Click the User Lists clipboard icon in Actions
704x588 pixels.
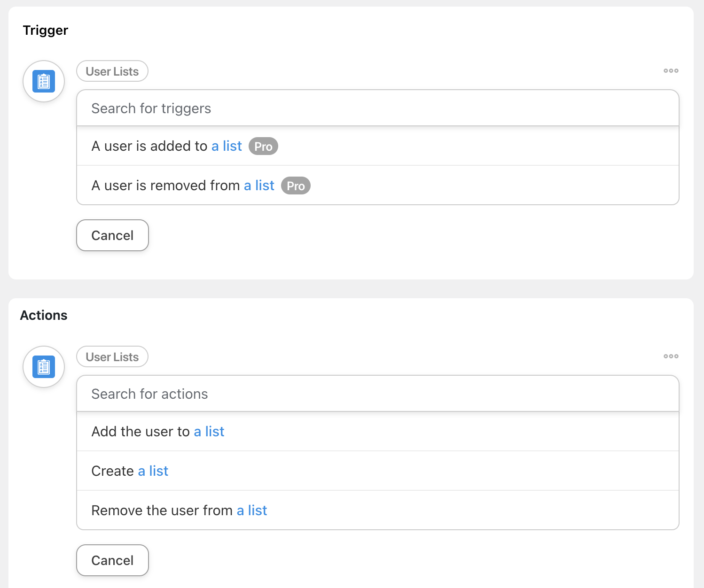pos(44,367)
